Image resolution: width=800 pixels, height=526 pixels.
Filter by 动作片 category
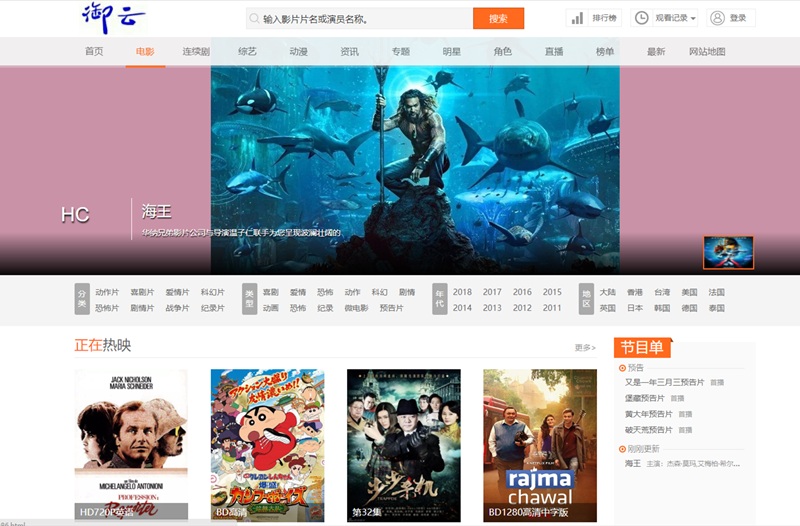107,292
